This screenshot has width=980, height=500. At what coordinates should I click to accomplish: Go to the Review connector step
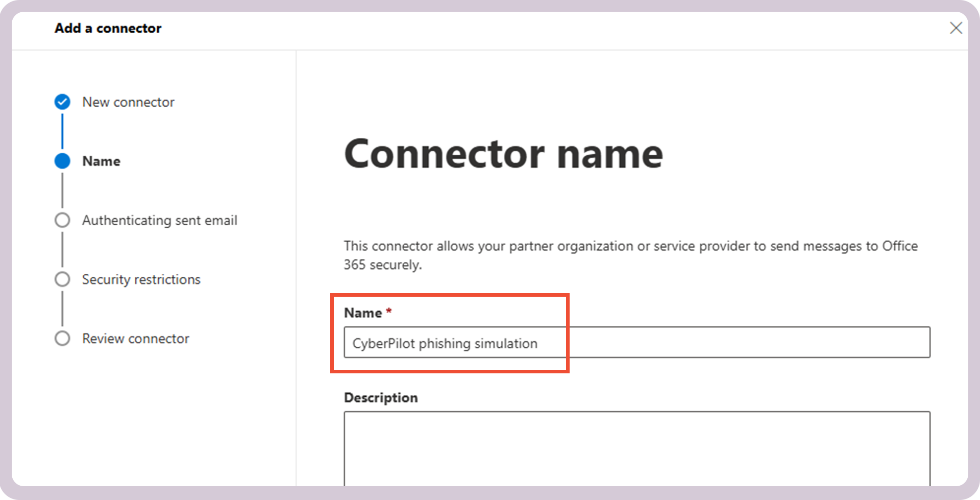pyautogui.click(x=135, y=338)
